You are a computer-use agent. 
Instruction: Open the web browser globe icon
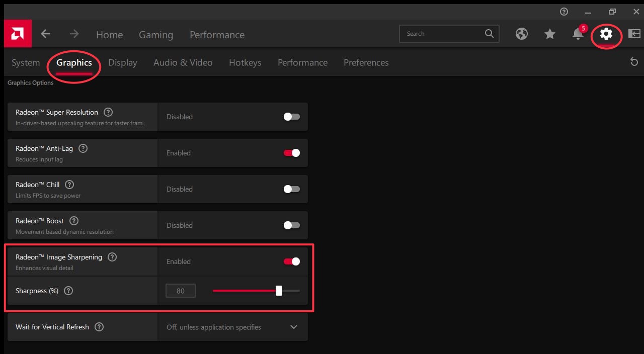522,34
